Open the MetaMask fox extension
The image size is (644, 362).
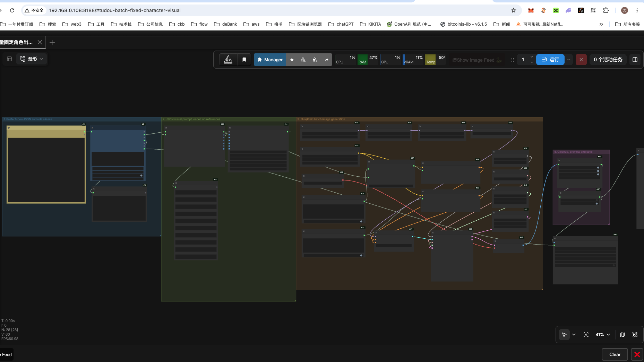(x=531, y=10)
